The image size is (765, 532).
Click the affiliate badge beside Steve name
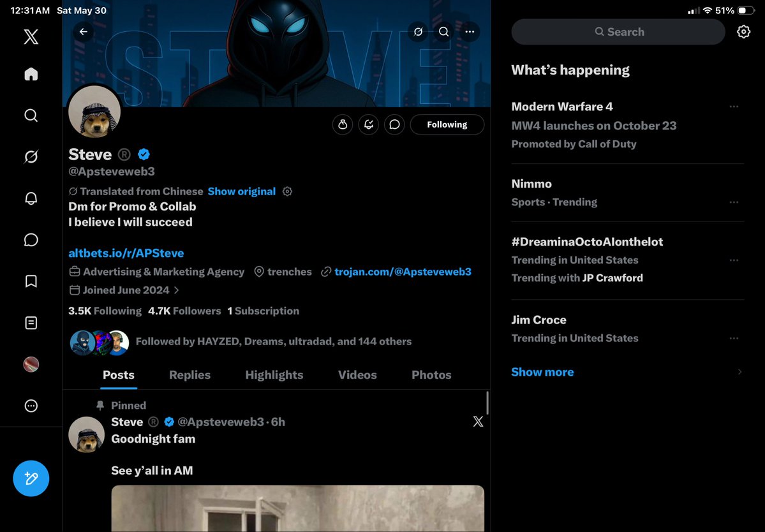(124, 154)
